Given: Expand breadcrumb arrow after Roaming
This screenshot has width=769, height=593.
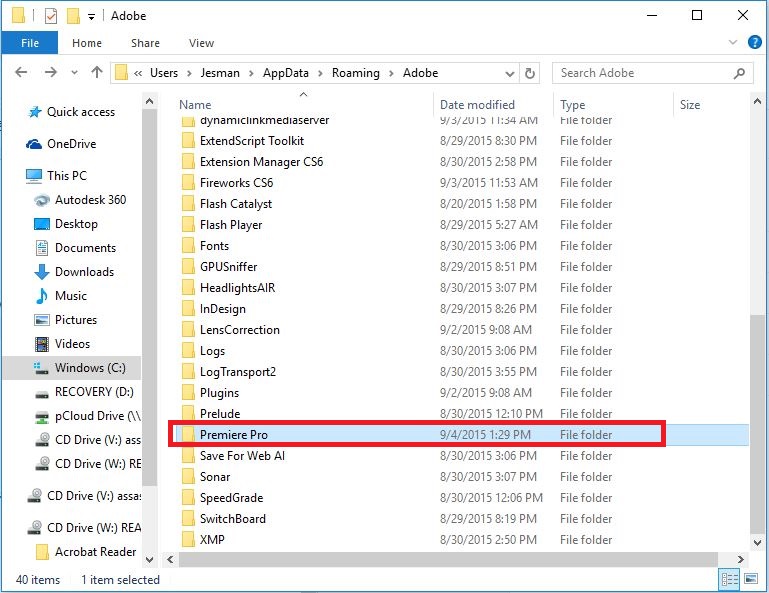Looking at the screenshot, I should coord(391,74).
